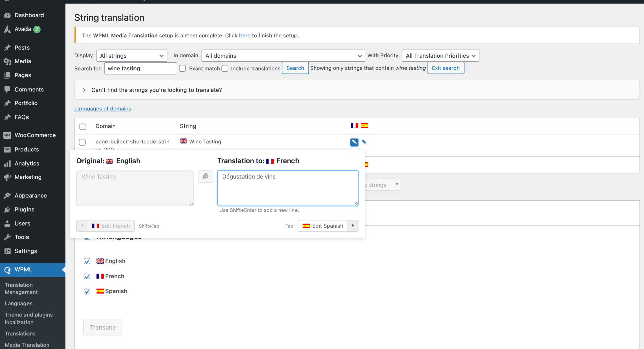Viewport: 644px width, 349px height.
Task: Click Spanish flag column header
Action: pyautogui.click(x=364, y=126)
